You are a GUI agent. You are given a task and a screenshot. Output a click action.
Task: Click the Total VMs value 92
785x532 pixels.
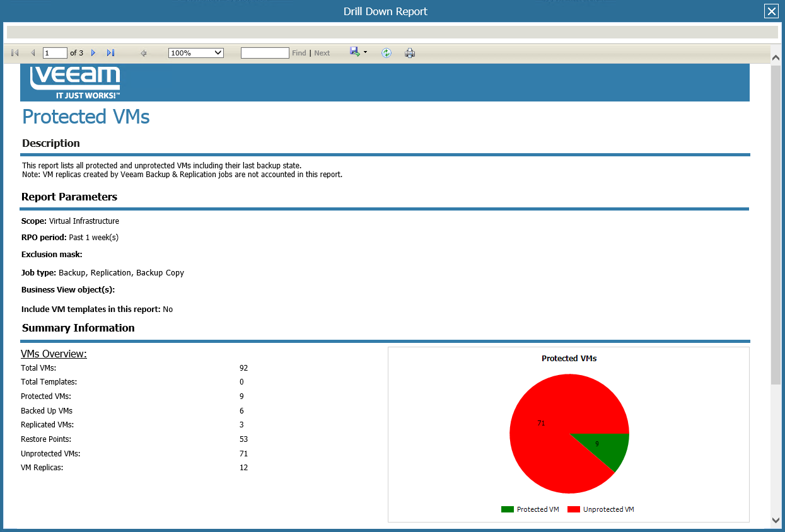click(244, 367)
